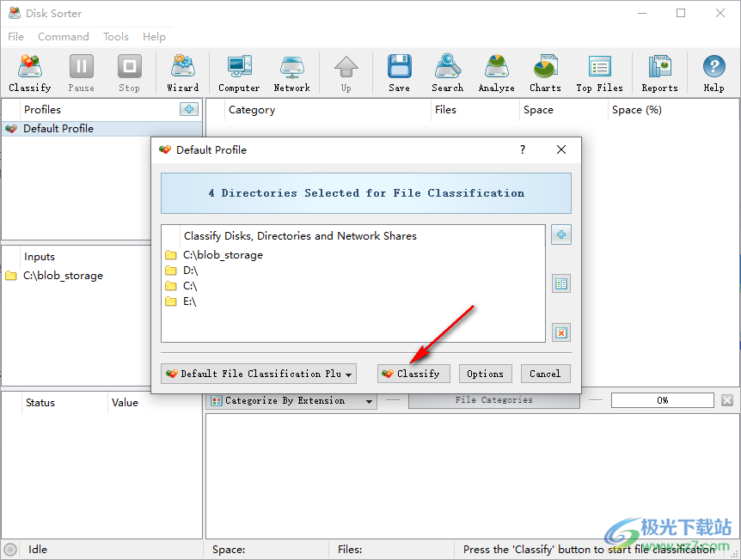The height and width of the screenshot is (560, 741).
Task: Click the Classify toolbar icon
Action: 30,73
